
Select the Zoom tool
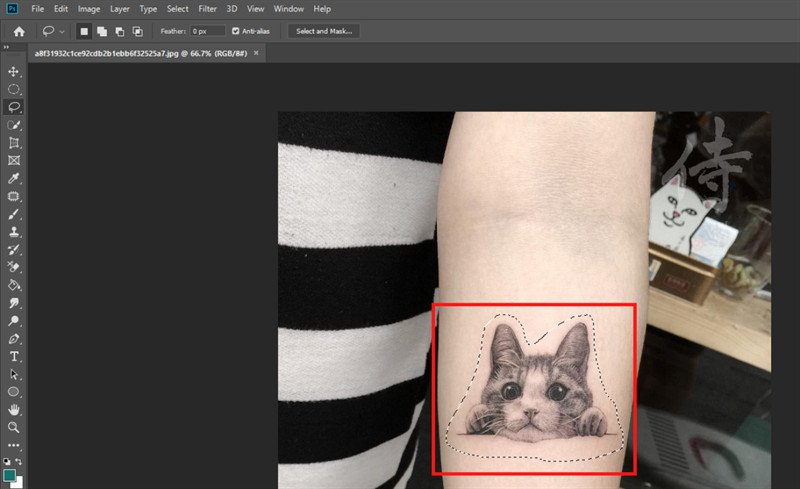[14, 427]
